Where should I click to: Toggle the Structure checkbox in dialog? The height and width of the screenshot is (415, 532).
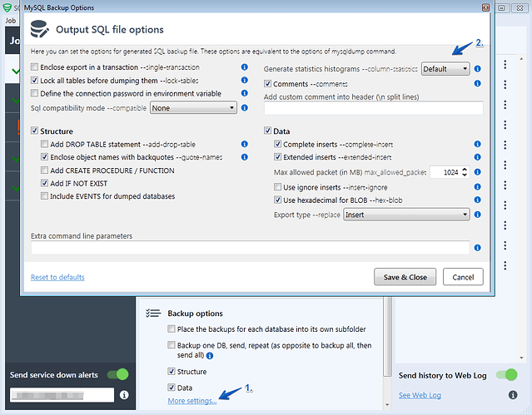click(34, 131)
